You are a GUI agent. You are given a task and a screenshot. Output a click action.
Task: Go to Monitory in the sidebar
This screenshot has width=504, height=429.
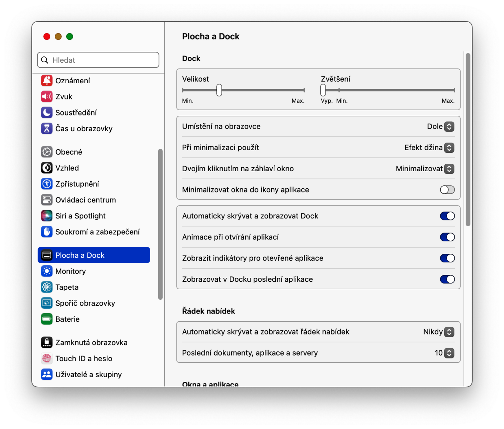[x=71, y=271]
